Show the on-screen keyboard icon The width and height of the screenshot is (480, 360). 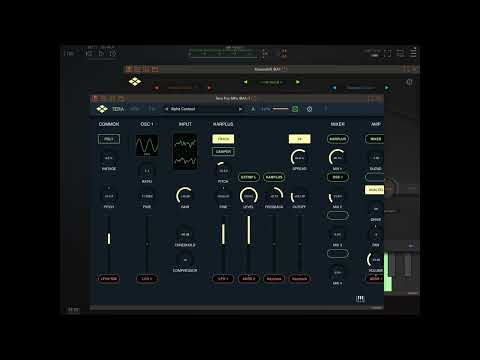[360, 299]
